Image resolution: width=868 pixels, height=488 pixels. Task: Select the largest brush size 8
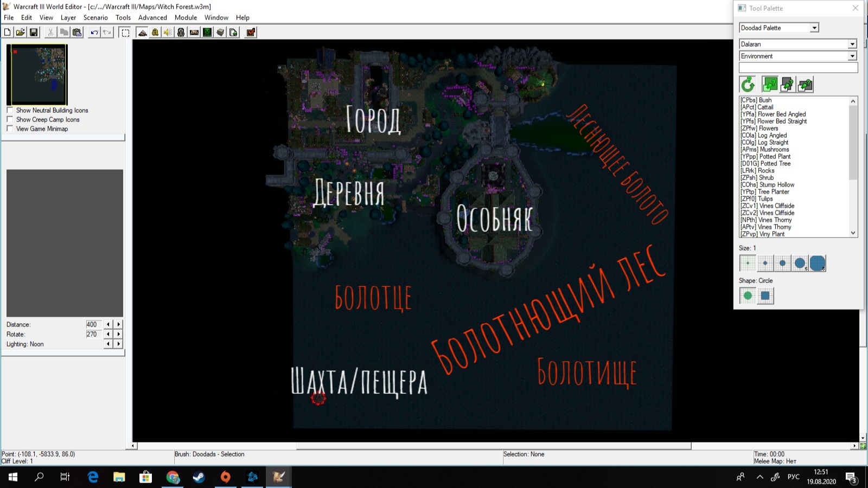point(817,263)
